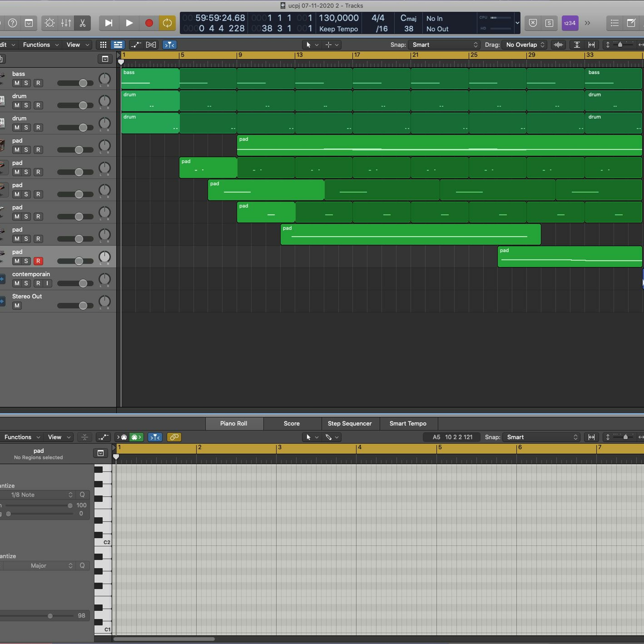644x644 pixels.
Task: Click the Count-in 1234 button
Action: [x=570, y=23]
